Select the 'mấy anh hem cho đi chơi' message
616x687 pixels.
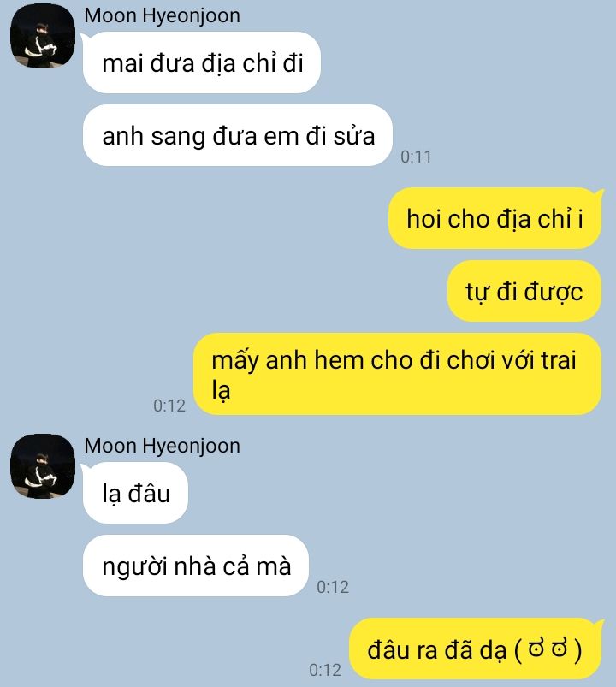pos(397,374)
